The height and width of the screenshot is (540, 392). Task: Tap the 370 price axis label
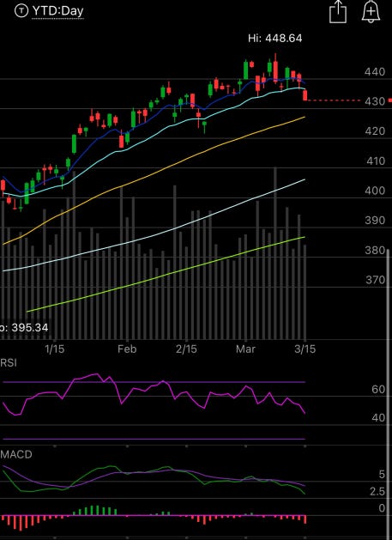375,280
